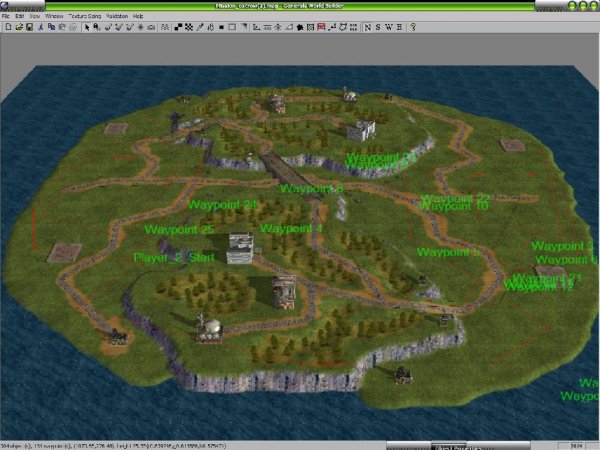
Task: Open the Help menu
Action: [138, 16]
